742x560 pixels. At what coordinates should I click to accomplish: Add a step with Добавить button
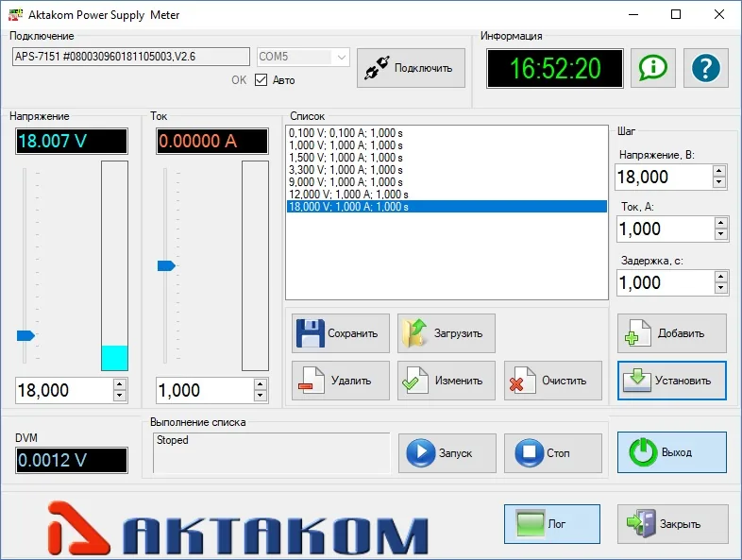pyautogui.click(x=672, y=333)
